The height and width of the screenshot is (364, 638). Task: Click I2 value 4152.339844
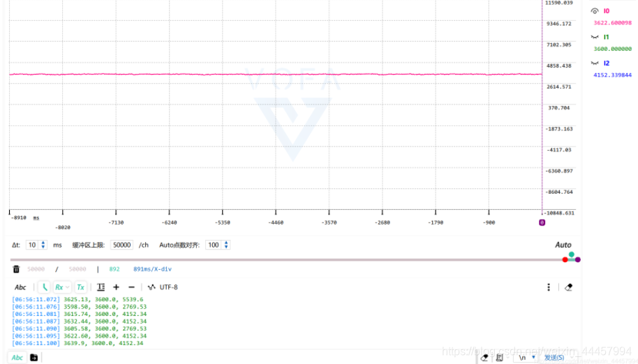tap(612, 75)
